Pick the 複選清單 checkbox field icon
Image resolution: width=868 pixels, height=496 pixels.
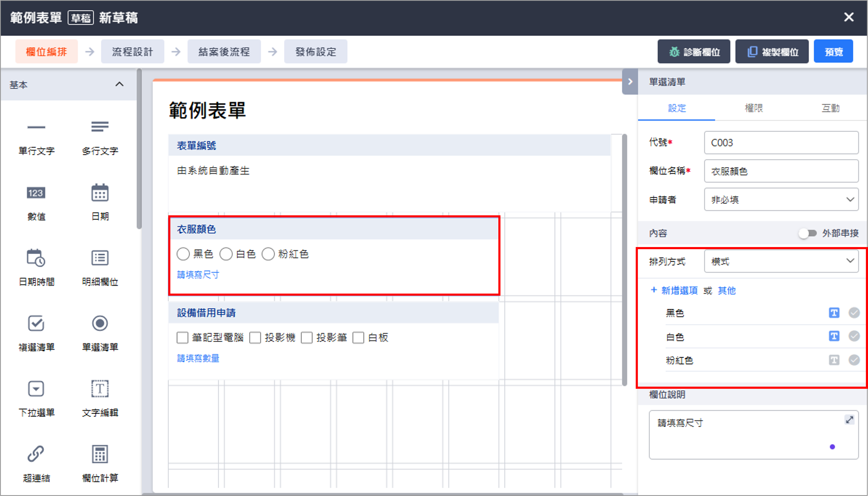coord(36,323)
